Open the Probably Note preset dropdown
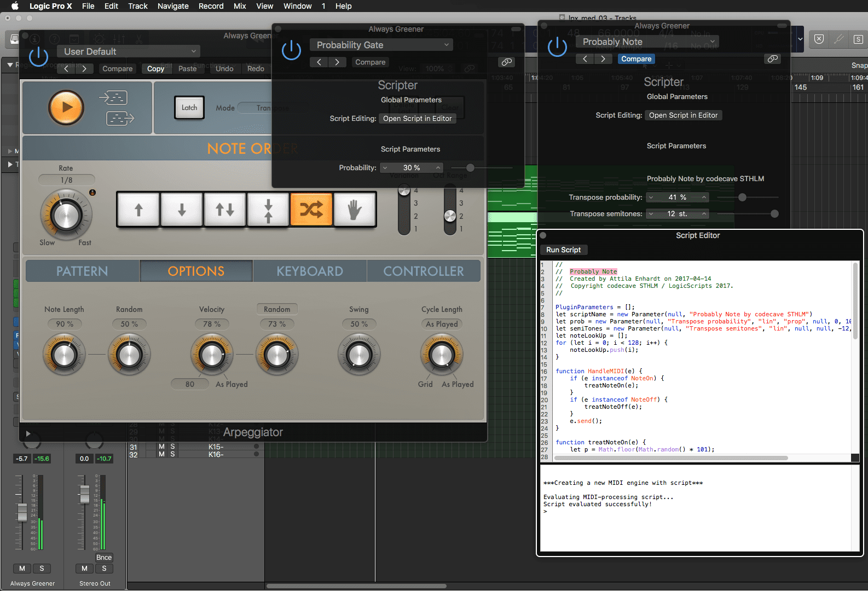The height and width of the screenshot is (591, 868). [x=647, y=42]
